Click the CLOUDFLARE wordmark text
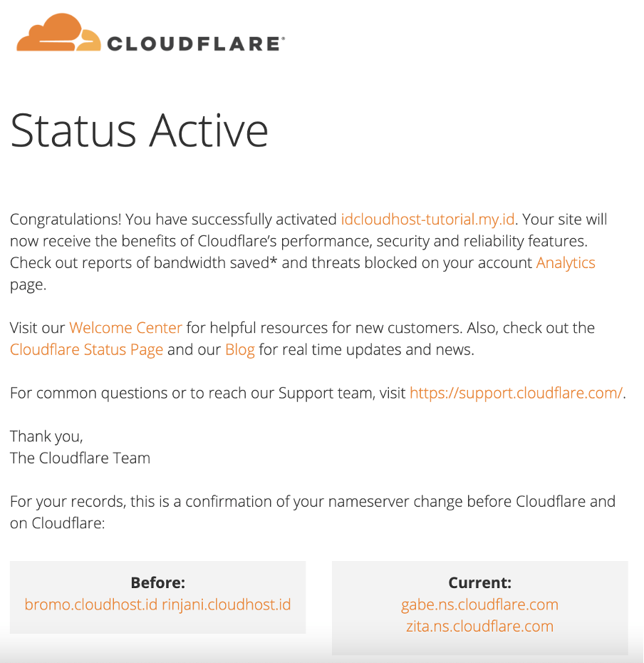 pos(196,44)
